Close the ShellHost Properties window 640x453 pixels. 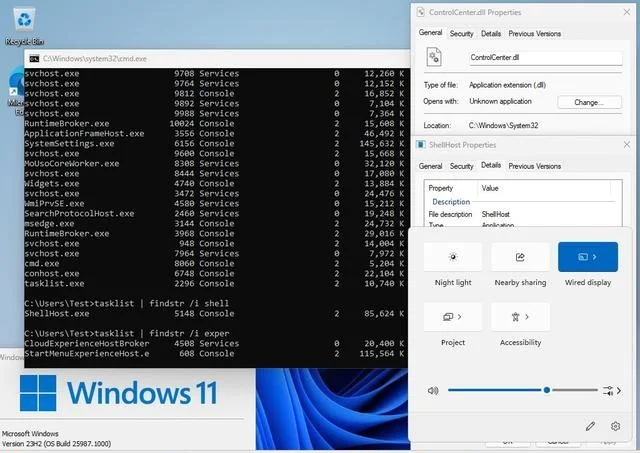coord(627,144)
